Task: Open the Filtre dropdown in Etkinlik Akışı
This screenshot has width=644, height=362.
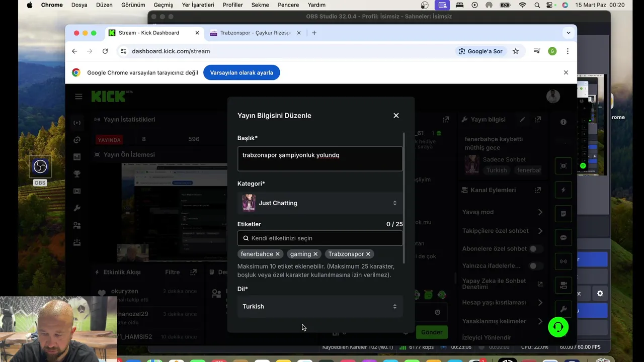Action: 172,272
